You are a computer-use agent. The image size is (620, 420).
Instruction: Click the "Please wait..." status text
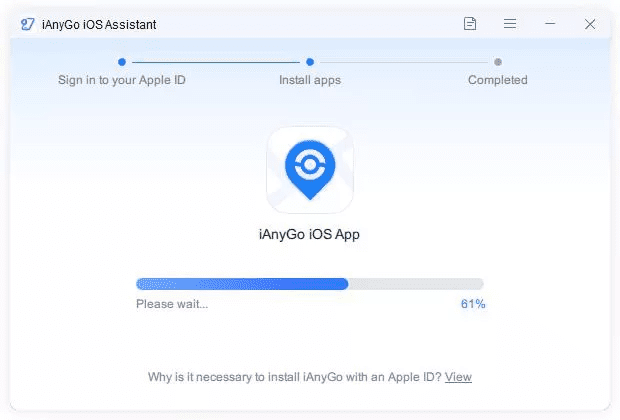point(172,304)
